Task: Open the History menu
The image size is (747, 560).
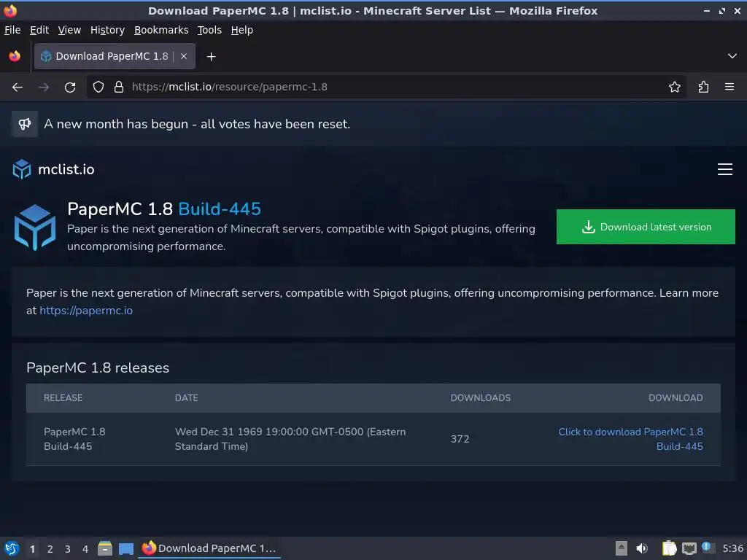Action: pos(107,30)
